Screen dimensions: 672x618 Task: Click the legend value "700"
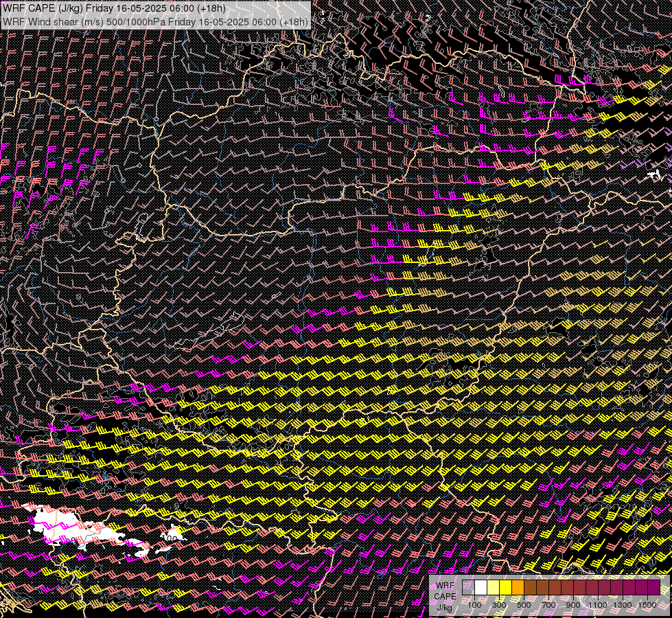pyautogui.click(x=548, y=605)
